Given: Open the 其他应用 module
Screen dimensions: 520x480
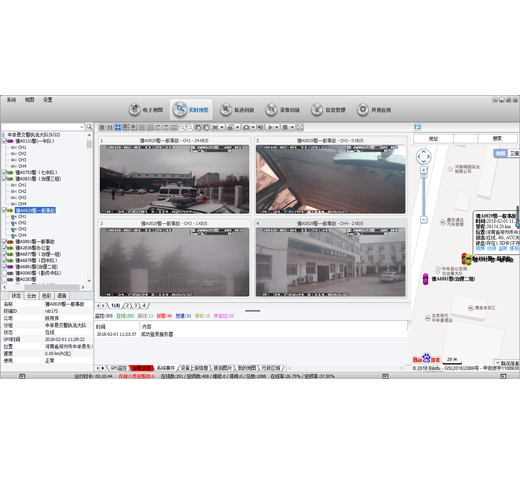Looking at the screenshot, I should point(374,110).
